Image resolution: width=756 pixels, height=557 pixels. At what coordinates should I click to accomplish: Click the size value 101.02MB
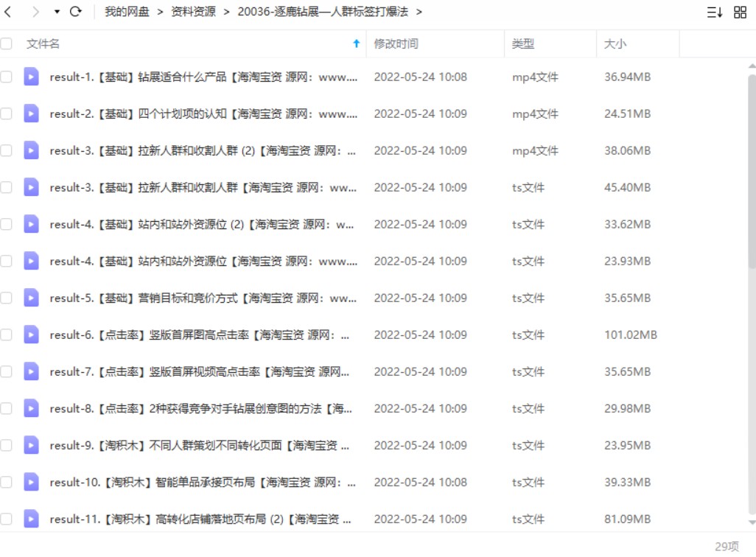[631, 334]
